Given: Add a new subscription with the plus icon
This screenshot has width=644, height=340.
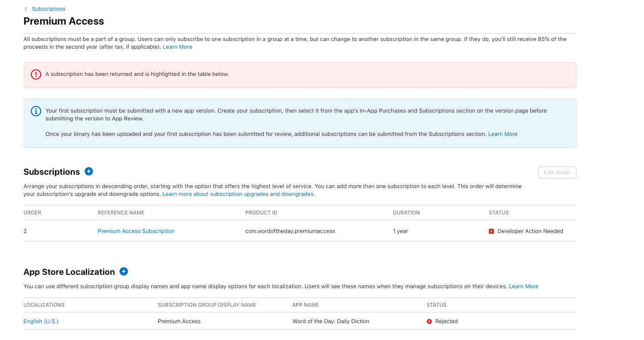Looking at the screenshot, I should pyautogui.click(x=89, y=171).
